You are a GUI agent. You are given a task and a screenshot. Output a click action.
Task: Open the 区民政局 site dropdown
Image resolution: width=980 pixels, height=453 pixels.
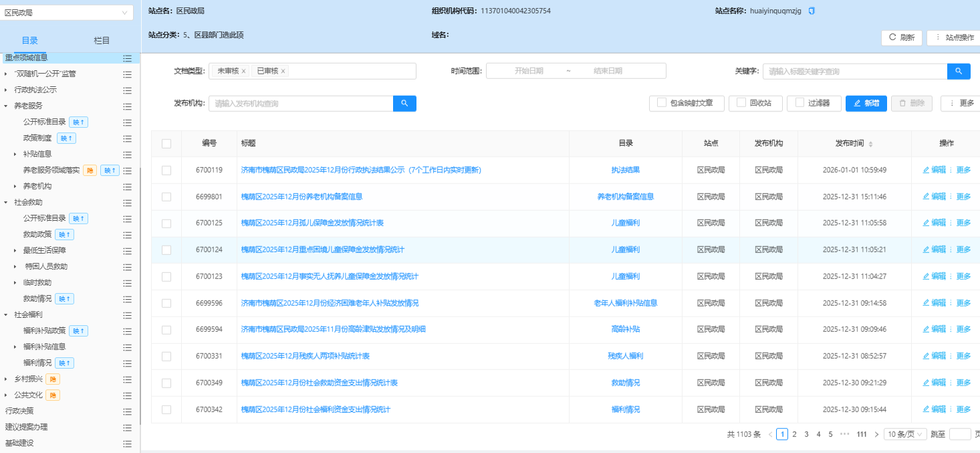tap(67, 13)
